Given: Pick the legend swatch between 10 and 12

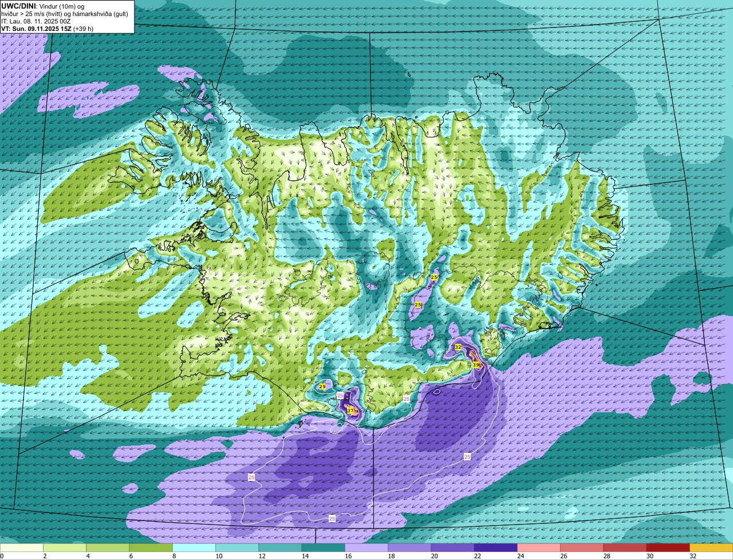Looking at the screenshot, I should click(x=237, y=547).
